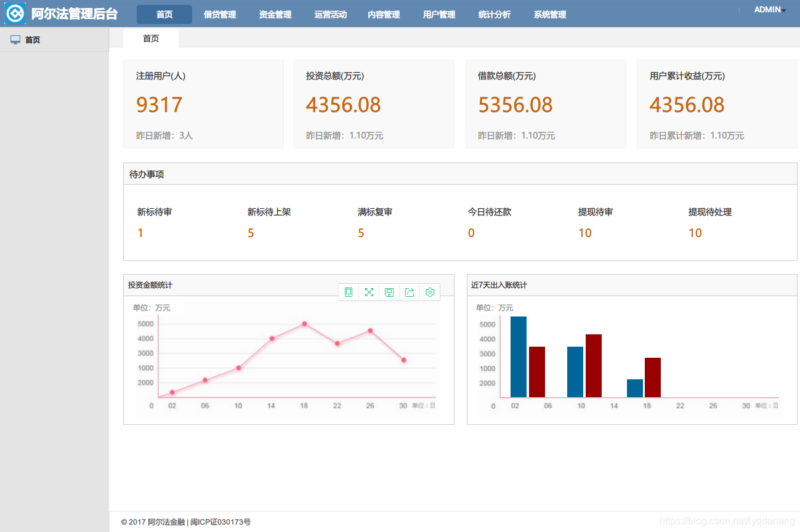Click the line chart point at day 30

tap(403, 360)
